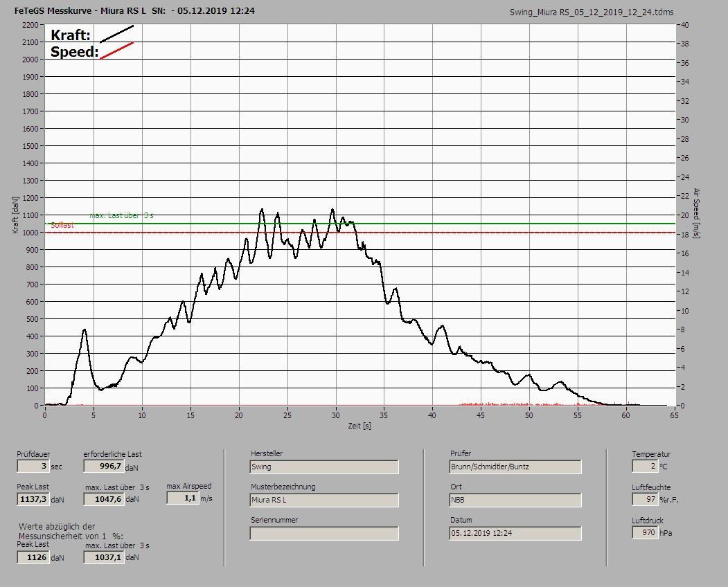Click the Prüfdauer label

click(33, 454)
